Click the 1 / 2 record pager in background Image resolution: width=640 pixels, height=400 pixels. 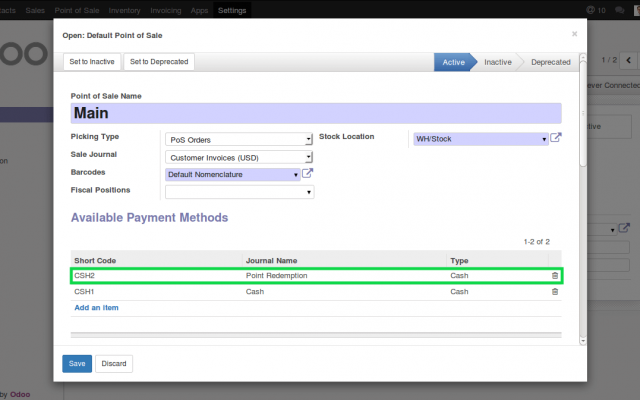[x=609, y=60]
